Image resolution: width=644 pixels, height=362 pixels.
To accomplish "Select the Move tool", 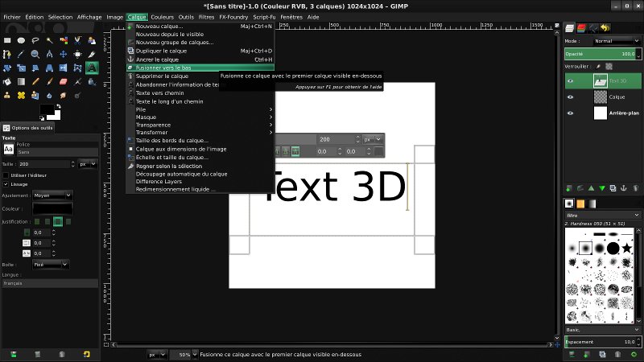I will [x=64, y=54].
